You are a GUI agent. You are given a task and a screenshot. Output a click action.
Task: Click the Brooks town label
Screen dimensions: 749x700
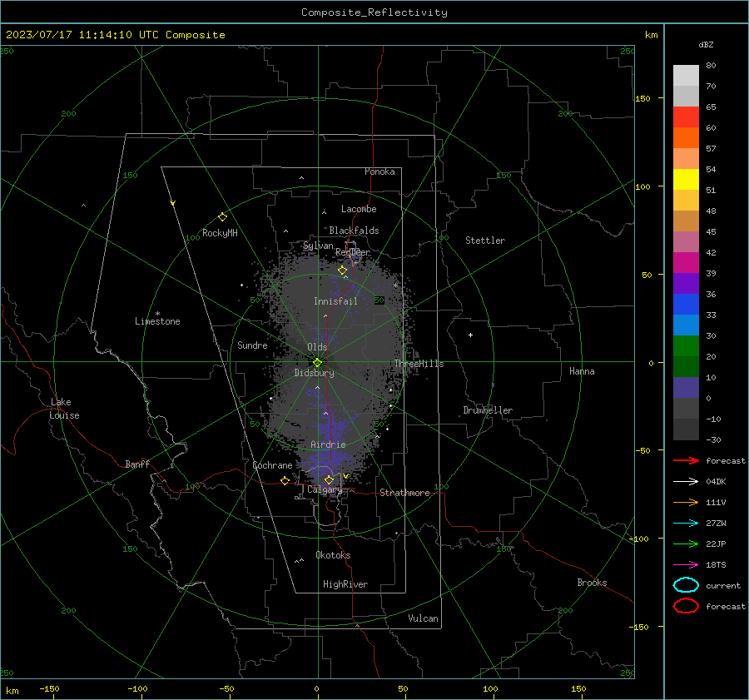click(592, 583)
